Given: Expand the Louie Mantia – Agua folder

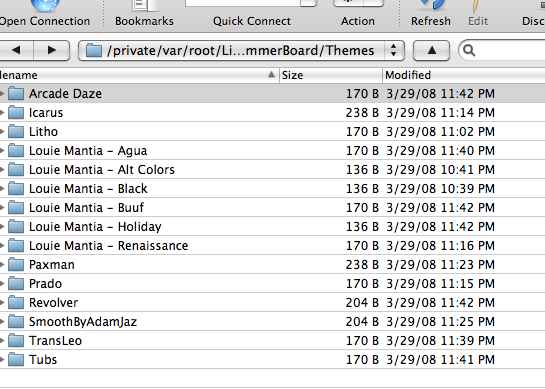Looking at the screenshot, I should coord(2,150).
